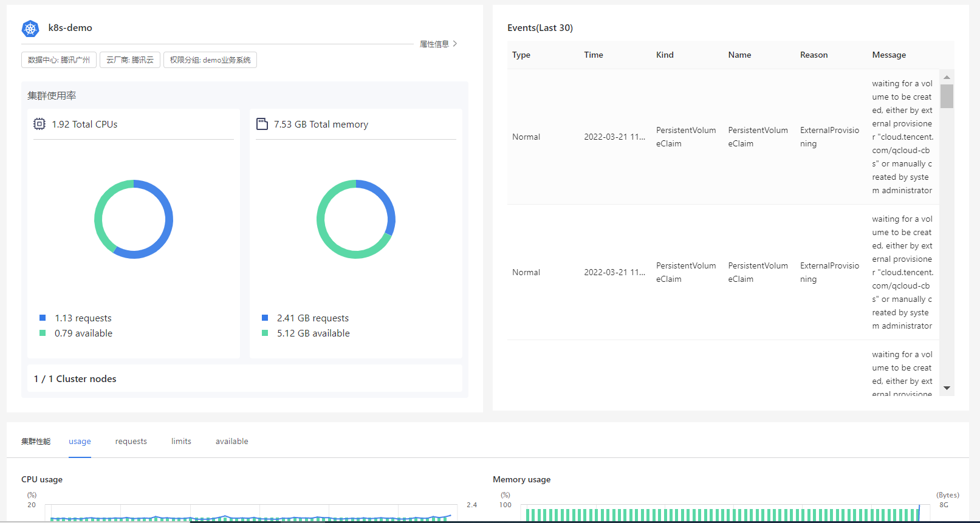Screen dimensions: 980x523
Task: Click the 1.13 requests legend text
Action: pos(83,318)
